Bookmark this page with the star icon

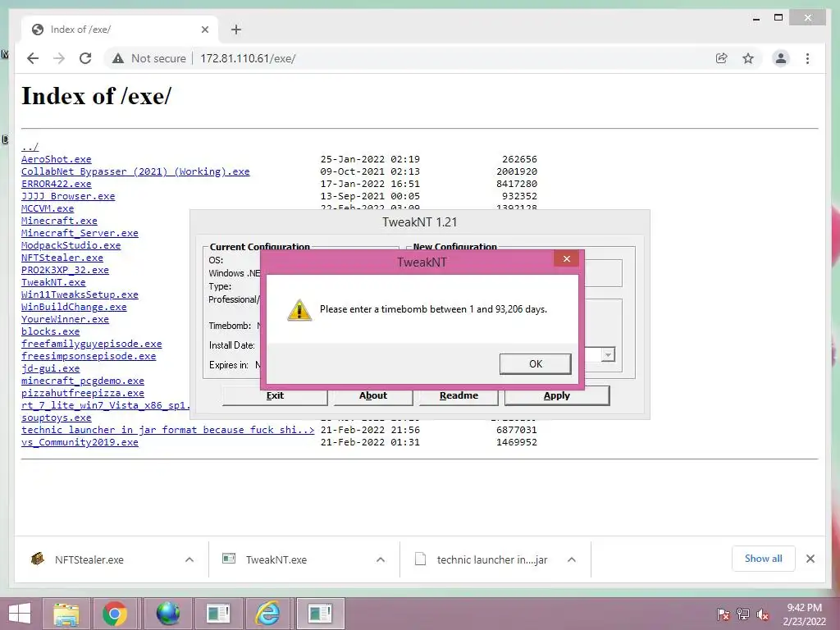(x=748, y=58)
